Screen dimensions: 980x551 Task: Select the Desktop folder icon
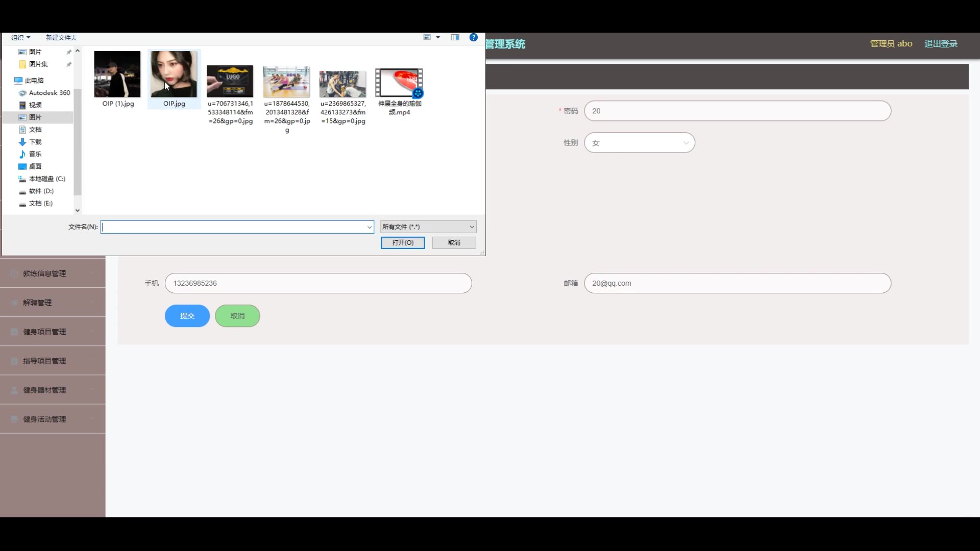pyautogui.click(x=22, y=166)
